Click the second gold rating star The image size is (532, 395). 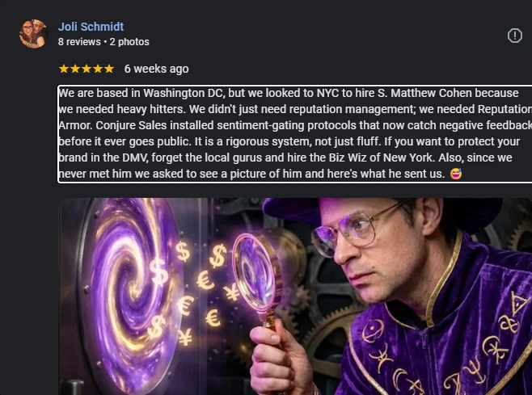click(x=75, y=69)
